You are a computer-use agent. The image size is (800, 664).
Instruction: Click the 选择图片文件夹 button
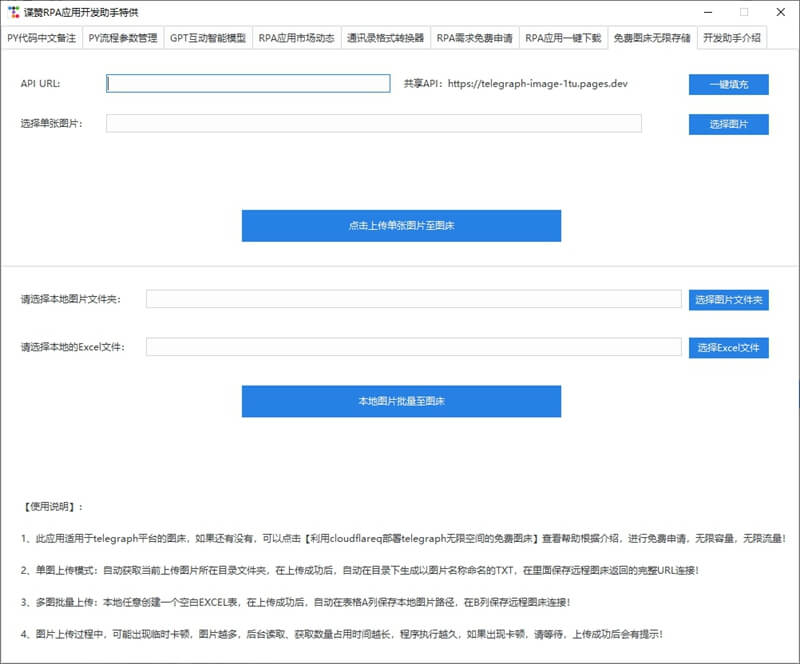point(729,300)
